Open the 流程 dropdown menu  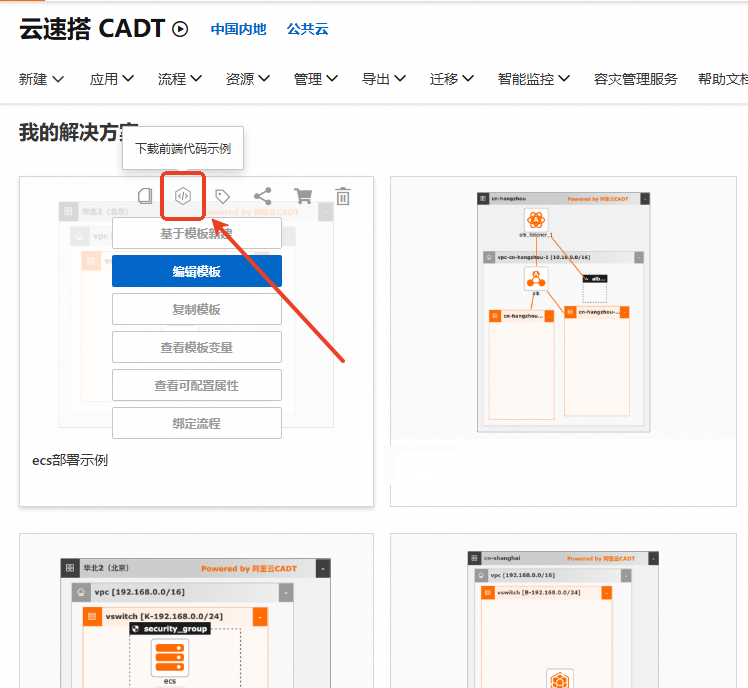pos(180,79)
